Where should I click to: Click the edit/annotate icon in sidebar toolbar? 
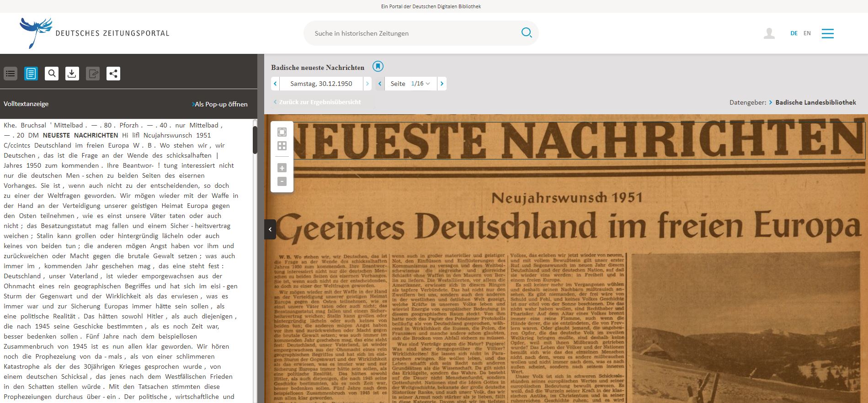[93, 74]
